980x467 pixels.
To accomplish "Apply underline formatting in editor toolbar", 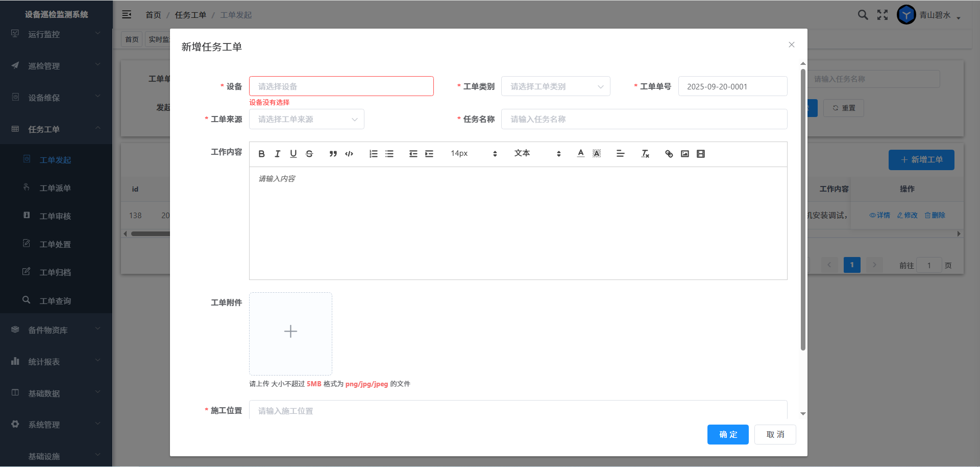I will (x=293, y=154).
